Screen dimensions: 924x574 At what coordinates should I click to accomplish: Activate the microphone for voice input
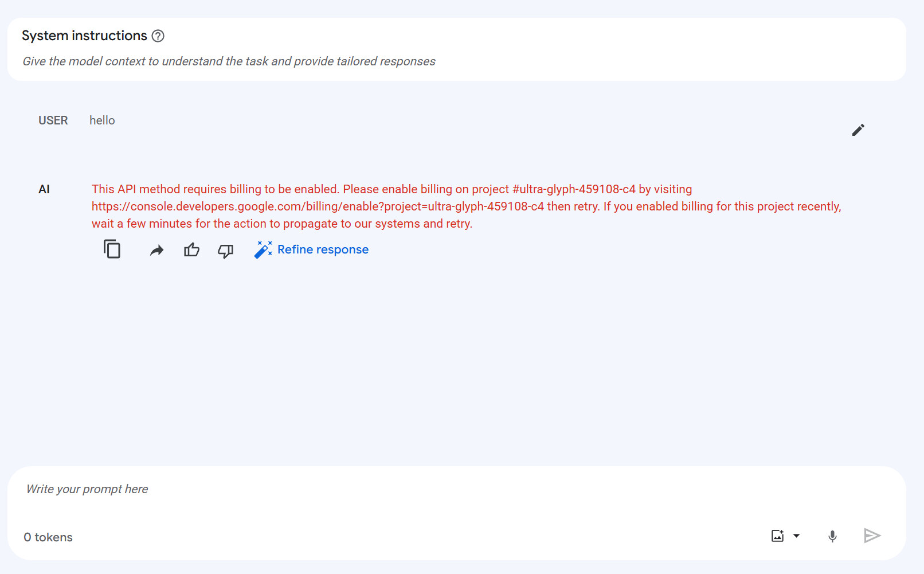coord(832,536)
